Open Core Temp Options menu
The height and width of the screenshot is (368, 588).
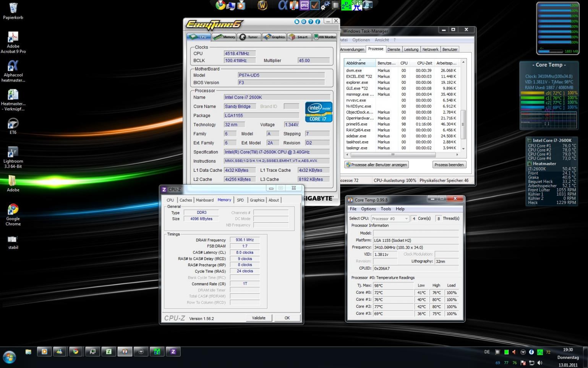[368, 209]
